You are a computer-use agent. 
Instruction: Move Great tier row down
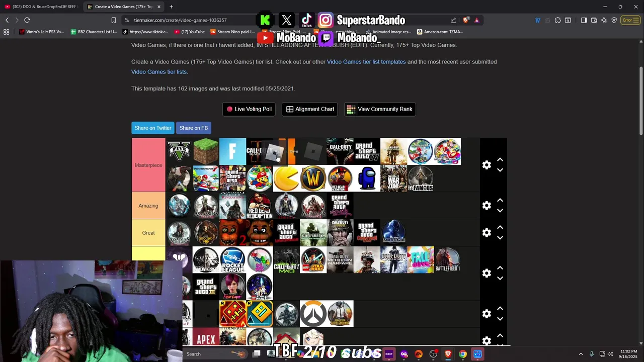click(x=500, y=238)
